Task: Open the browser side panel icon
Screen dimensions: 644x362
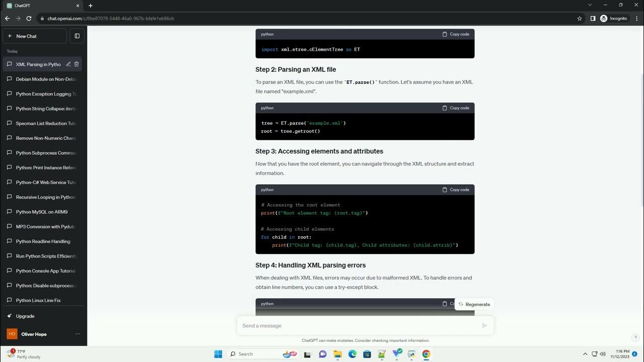Action: (593, 18)
